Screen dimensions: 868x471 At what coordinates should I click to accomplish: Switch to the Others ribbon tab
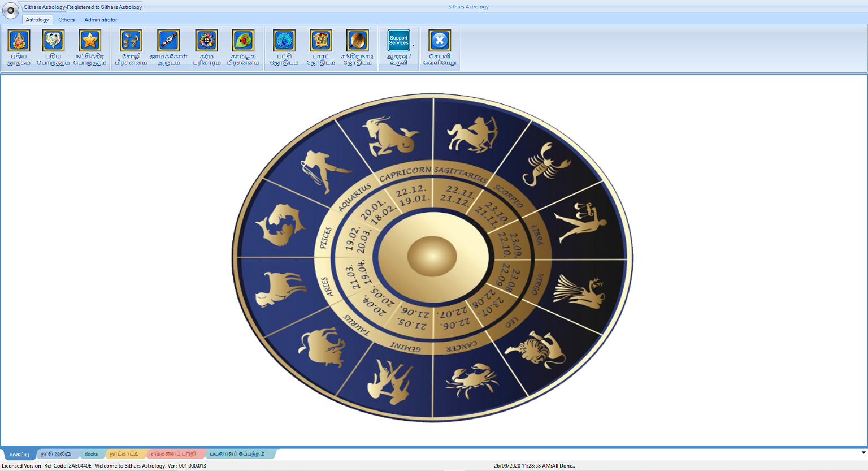tap(66, 19)
